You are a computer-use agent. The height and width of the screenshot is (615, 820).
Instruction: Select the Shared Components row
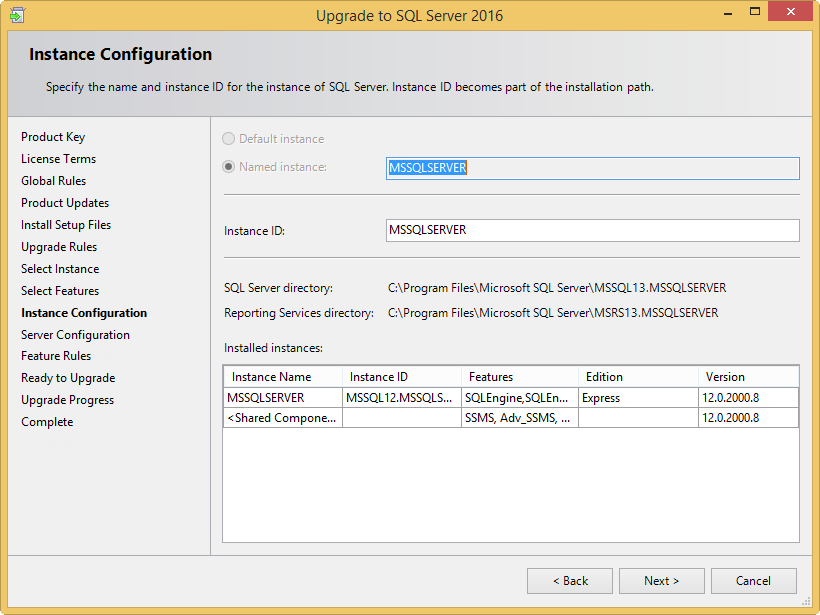(511, 418)
